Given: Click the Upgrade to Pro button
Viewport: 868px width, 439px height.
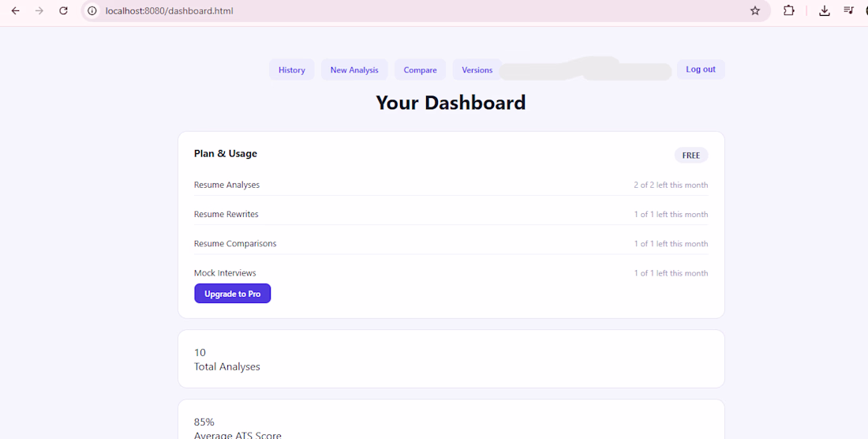Looking at the screenshot, I should click(x=233, y=294).
